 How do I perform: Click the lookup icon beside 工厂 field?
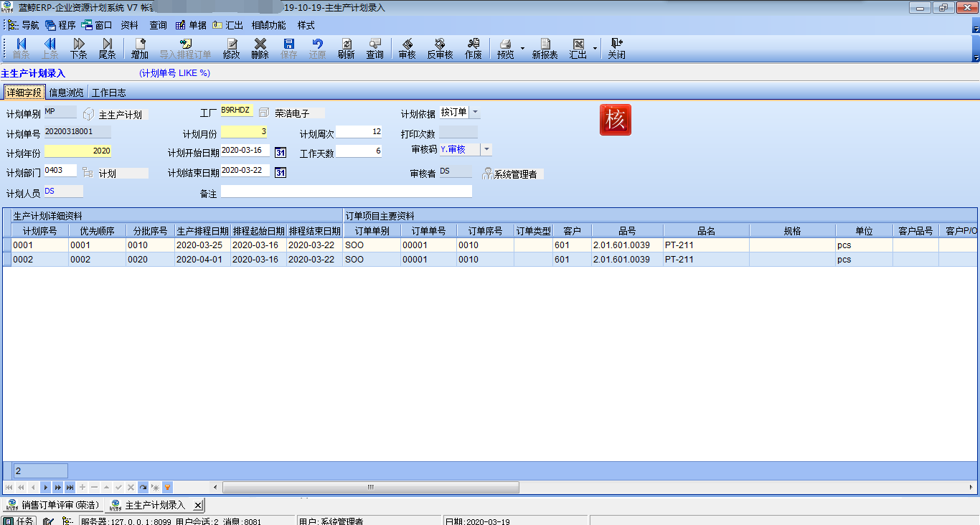click(264, 113)
